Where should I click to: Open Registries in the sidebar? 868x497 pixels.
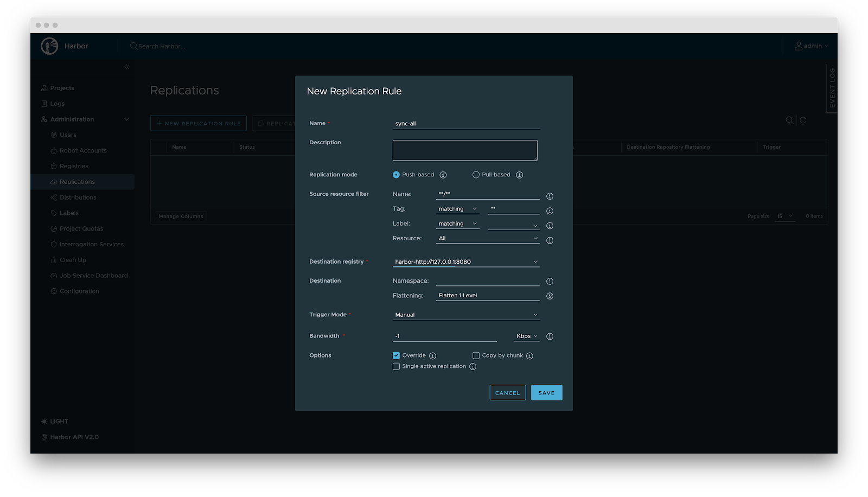click(74, 166)
